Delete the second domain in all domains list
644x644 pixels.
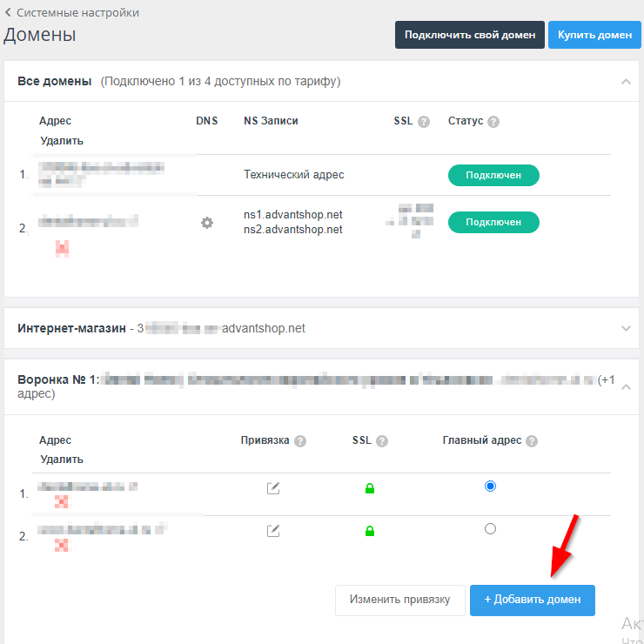pos(62,248)
